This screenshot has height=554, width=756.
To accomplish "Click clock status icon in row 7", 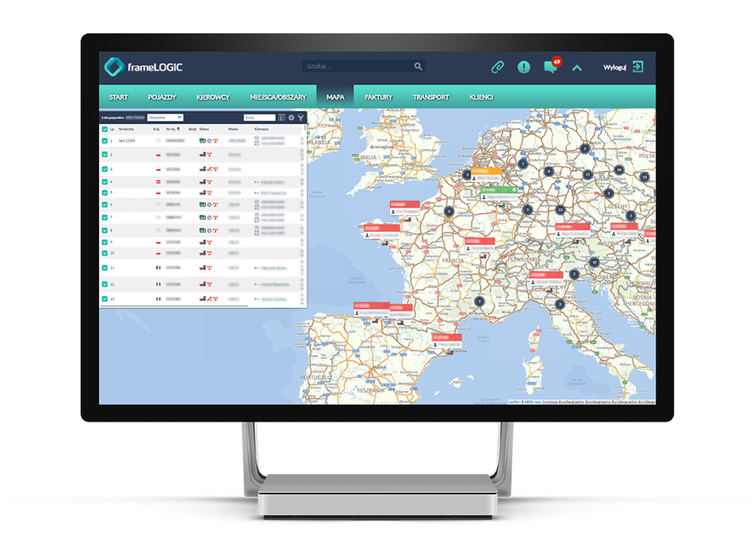I will click(209, 218).
